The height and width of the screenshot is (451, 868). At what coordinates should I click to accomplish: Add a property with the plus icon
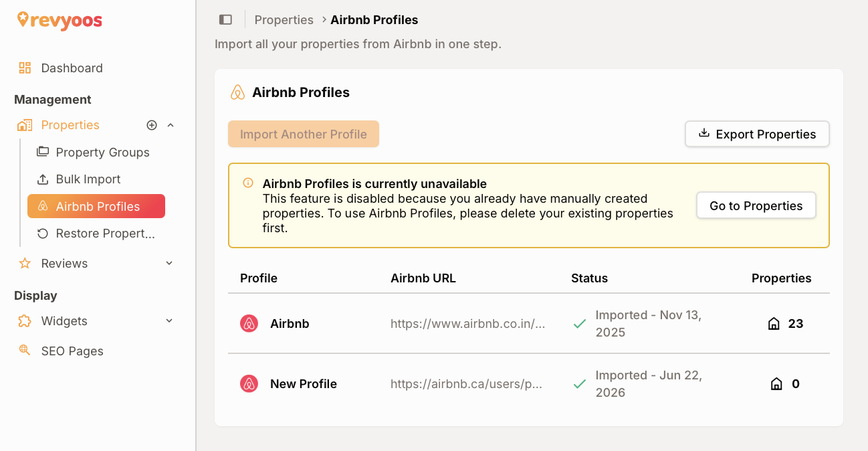[152, 125]
